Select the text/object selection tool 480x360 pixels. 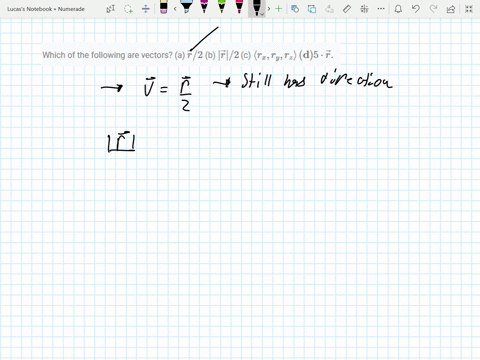click(x=111, y=9)
